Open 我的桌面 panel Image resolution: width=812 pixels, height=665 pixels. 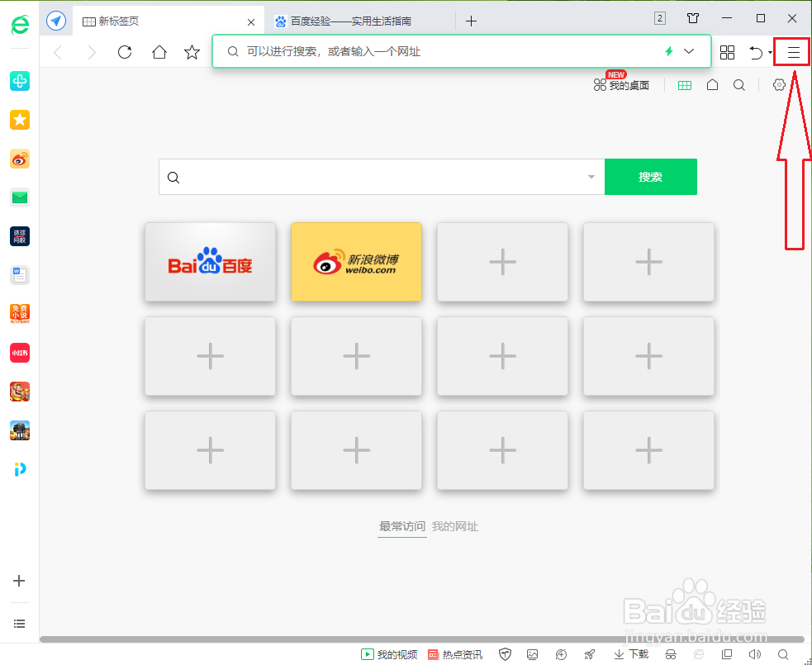(x=621, y=83)
